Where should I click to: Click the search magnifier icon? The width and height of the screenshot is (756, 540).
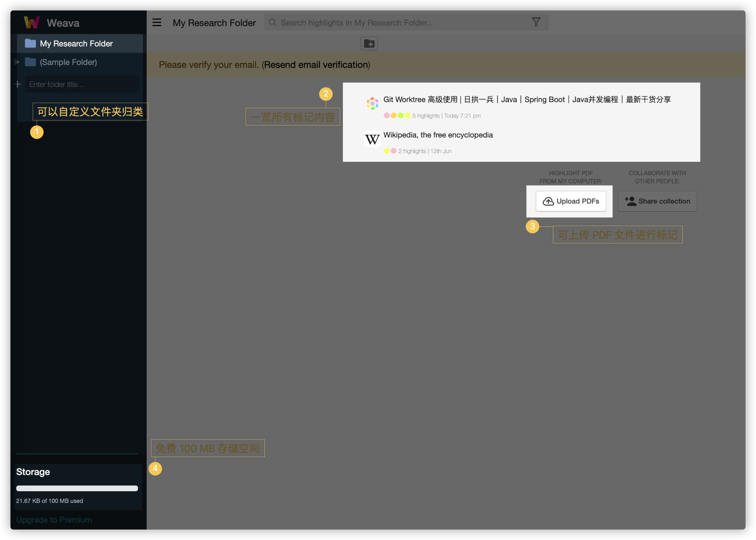273,22
